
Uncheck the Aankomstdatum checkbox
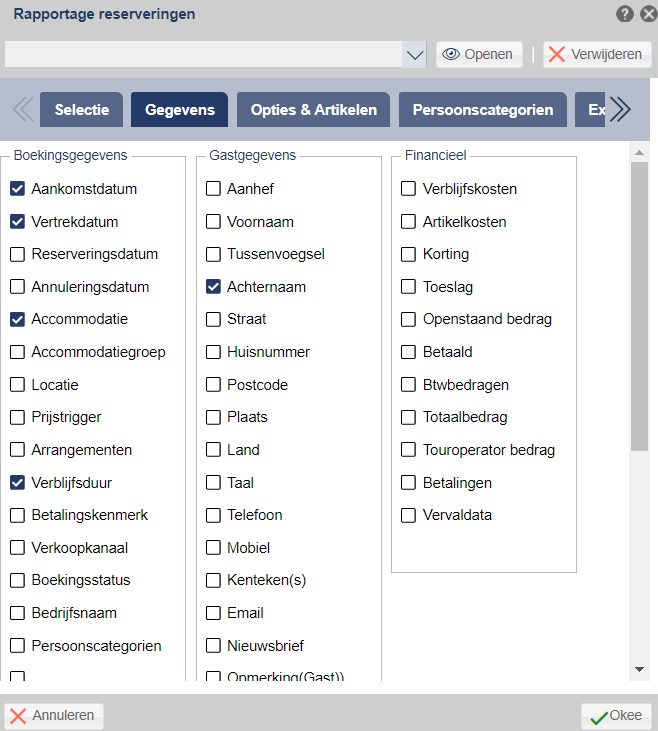tap(17, 189)
